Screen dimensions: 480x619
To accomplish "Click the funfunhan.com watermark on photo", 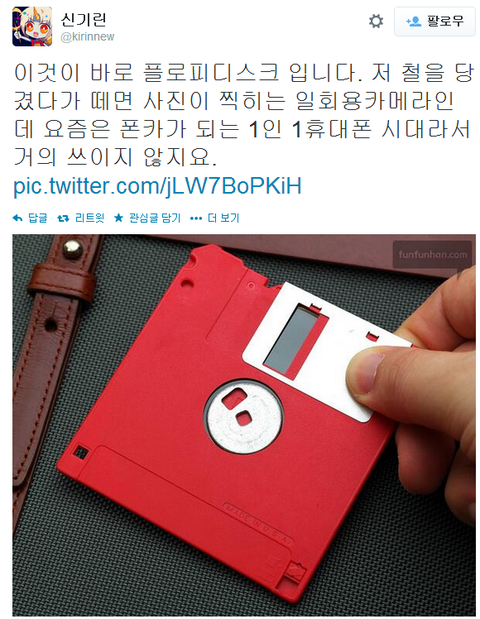I will click(x=433, y=254).
